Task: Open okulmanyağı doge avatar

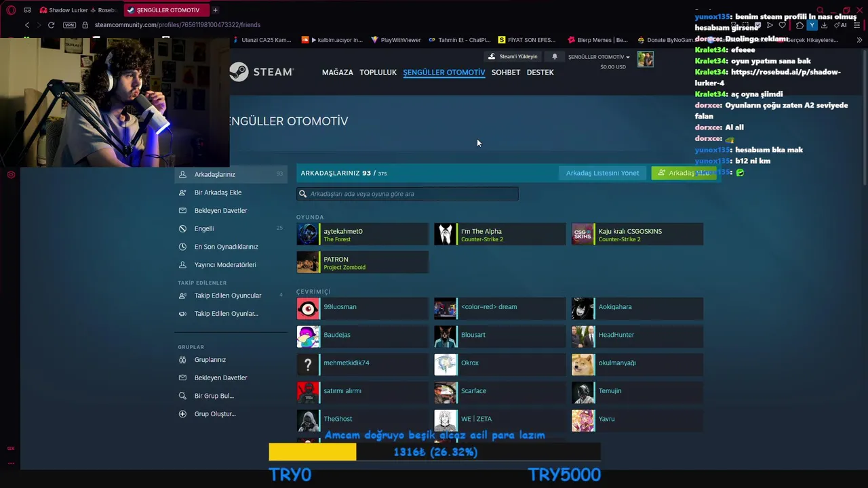Action: click(583, 365)
